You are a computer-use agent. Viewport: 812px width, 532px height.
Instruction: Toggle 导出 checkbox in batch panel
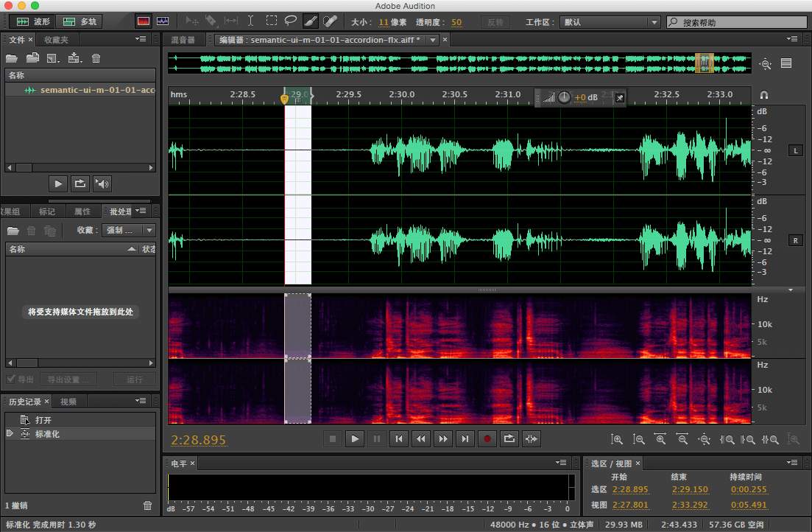tap(10, 379)
